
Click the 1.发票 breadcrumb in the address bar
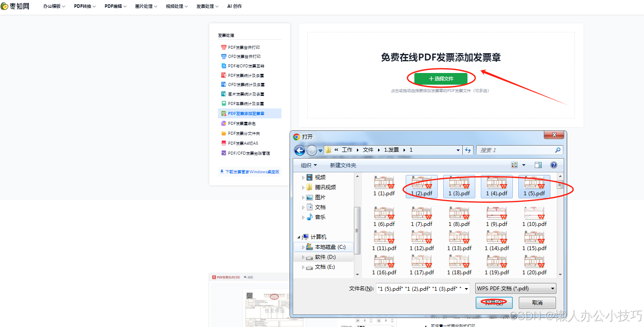coord(391,150)
